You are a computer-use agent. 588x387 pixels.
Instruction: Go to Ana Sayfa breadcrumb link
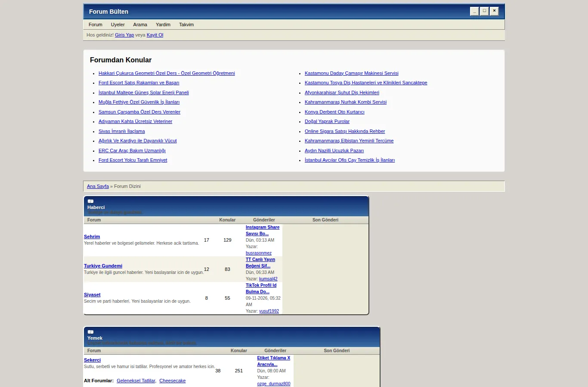[98, 187]
